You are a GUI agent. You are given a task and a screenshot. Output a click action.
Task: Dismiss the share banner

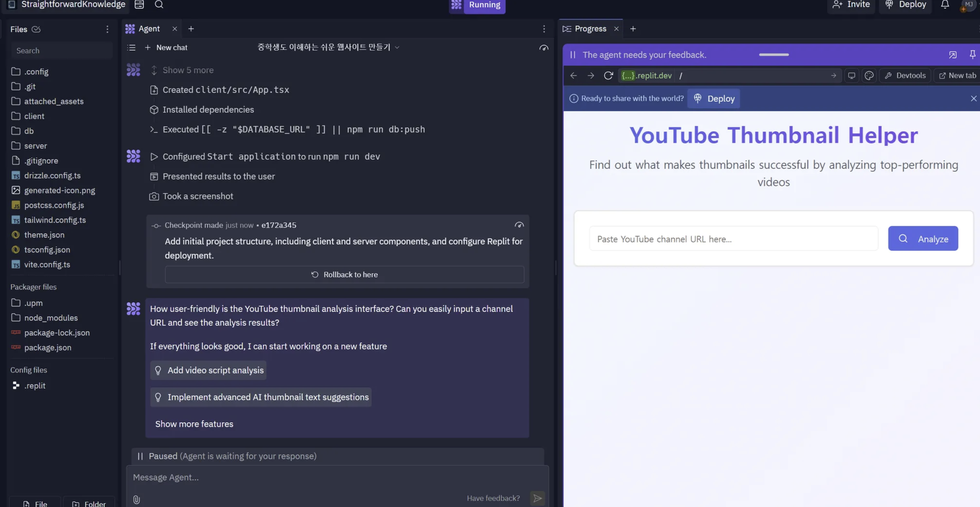tap(974, 98)
